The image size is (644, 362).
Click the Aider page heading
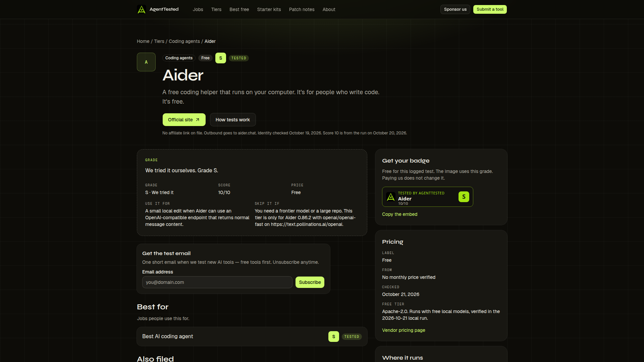pyautogui.click(x=183, y=75)
